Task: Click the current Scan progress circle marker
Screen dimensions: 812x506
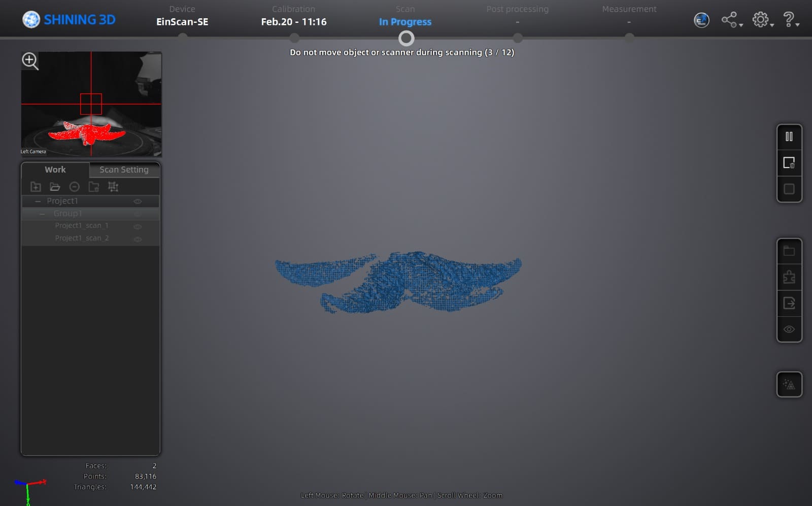Action: tap(406, 38)
